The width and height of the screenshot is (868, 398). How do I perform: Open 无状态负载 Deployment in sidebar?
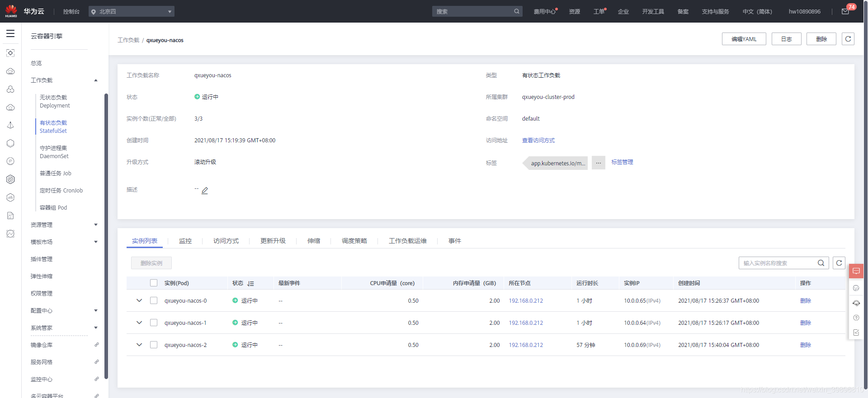pyautogui.click(x=55, y=101)
